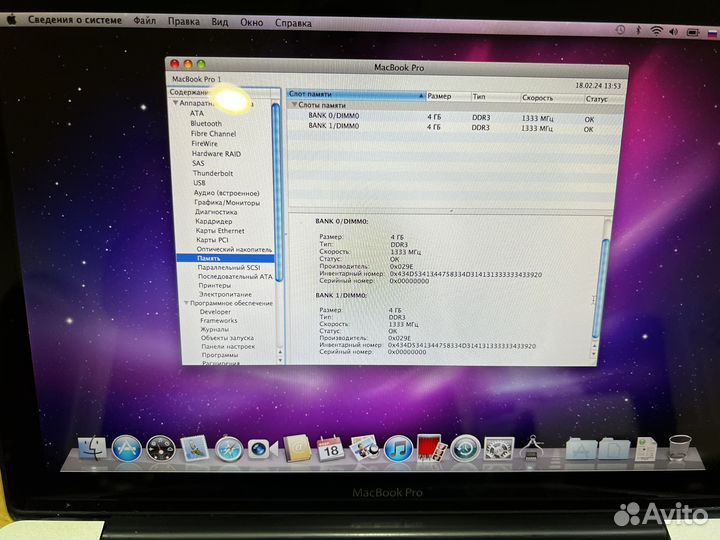Sort by the Статус column header
This screenshot has height=540, width=720.
click(x=603, y=99)
